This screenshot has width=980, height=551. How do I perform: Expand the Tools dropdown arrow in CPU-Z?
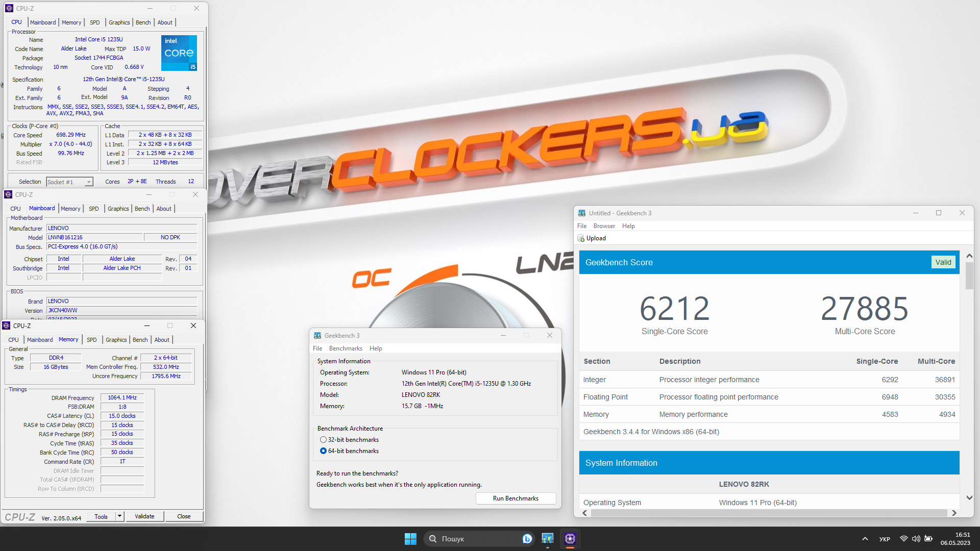[x=119, y=516]
